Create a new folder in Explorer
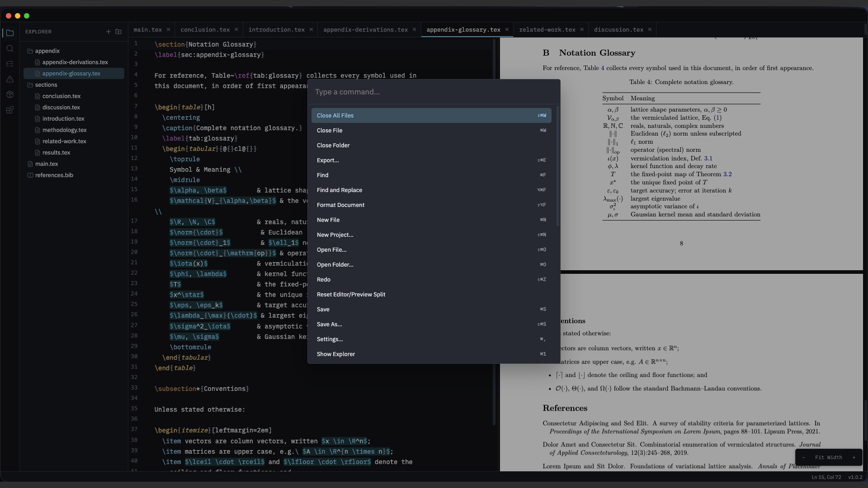Viewport: 868px width, 488px height. tap(118, 32)
